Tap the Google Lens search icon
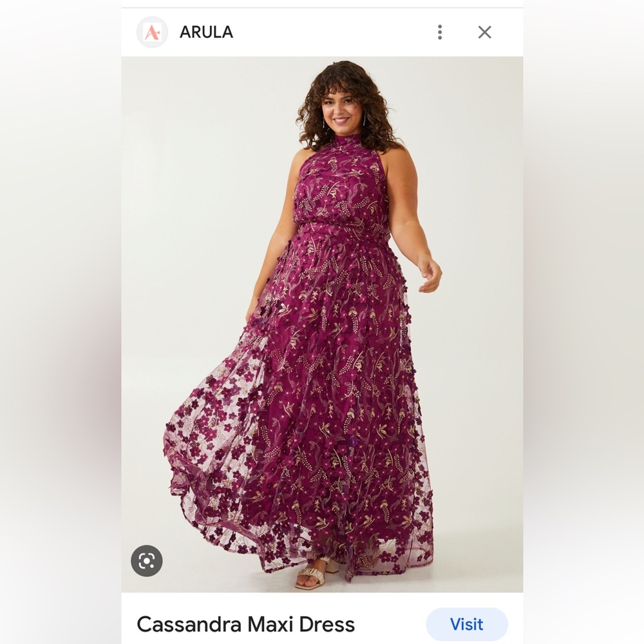644x644 pixels. coord(147,561)
